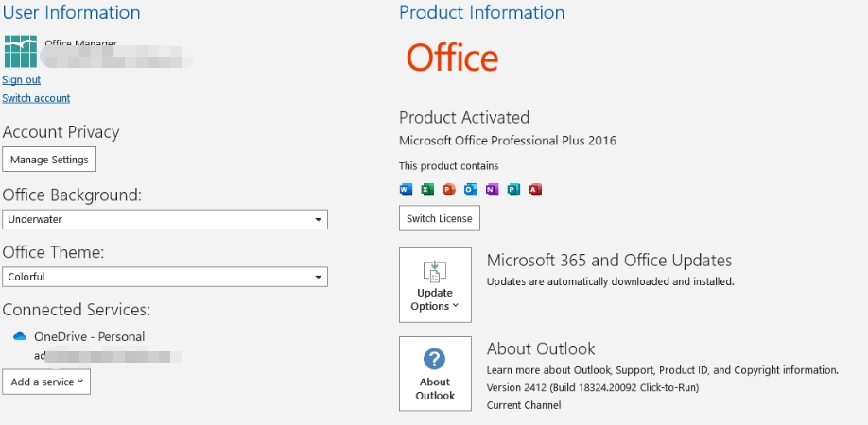The width and height of the screenshot is (868, 425).
Task: Click the Microsoft 365 and Office Updates heading
Action: 610,261
